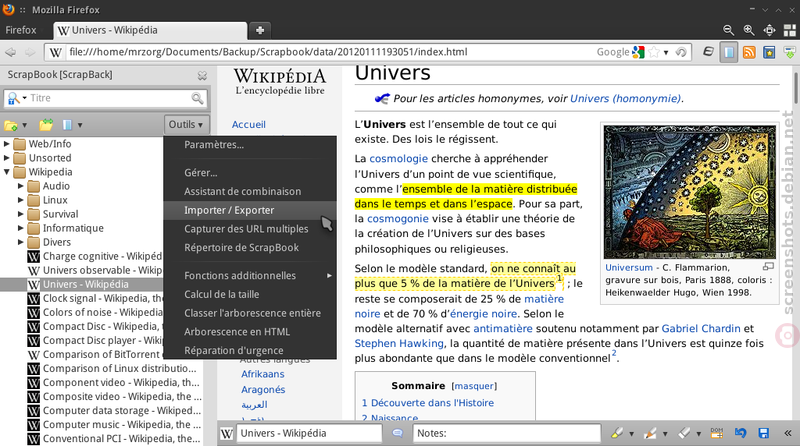The image size is (800, 446).
Task: Open yellow highlighter color dropdown arrow
Action: click(x=631, y=434)
